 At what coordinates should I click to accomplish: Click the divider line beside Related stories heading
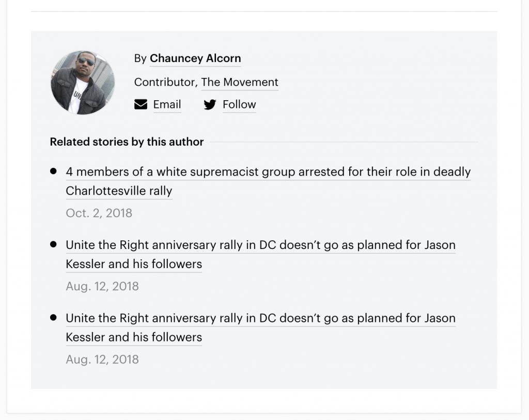click(344, 142)
